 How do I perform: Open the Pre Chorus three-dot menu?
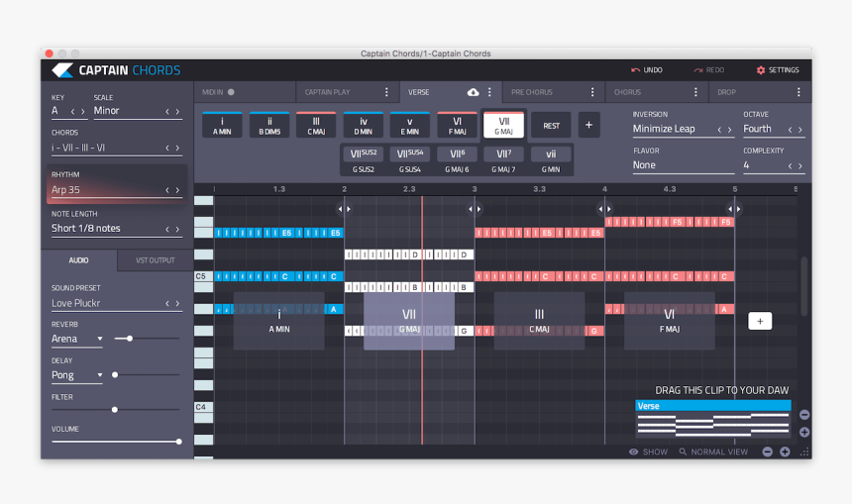[x=592, y=92]
